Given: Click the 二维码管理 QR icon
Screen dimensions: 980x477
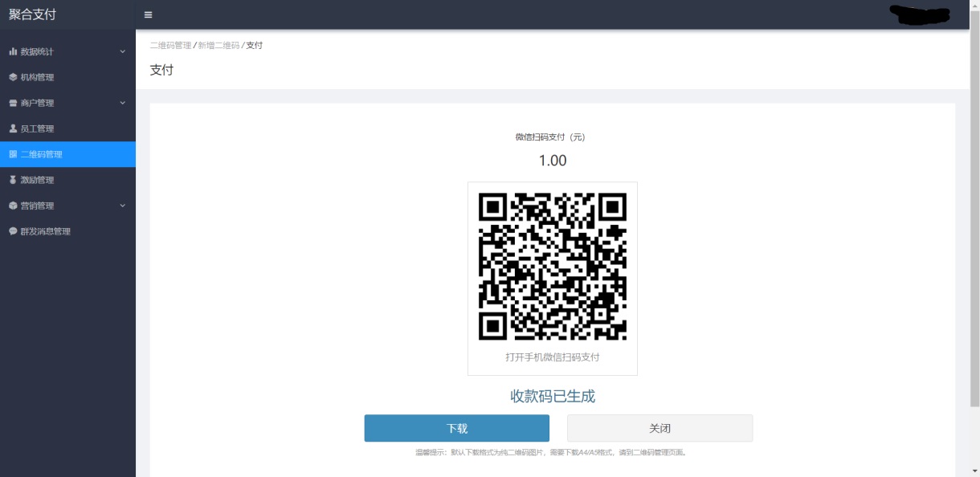Looking at the screenshot, I should [x=13, y=154].
